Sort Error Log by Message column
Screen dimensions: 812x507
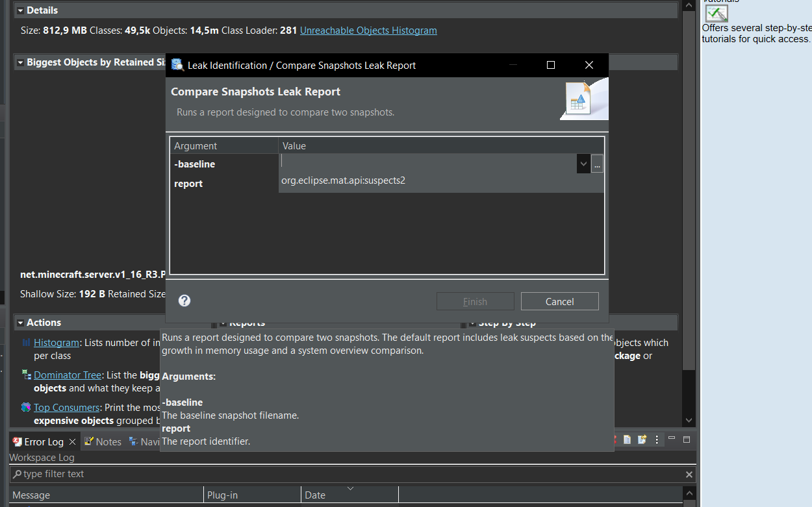pyautogui.click(x=107, y=495)
